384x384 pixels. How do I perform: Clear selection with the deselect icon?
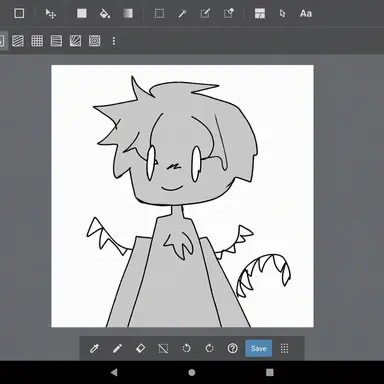click(163, 349)
